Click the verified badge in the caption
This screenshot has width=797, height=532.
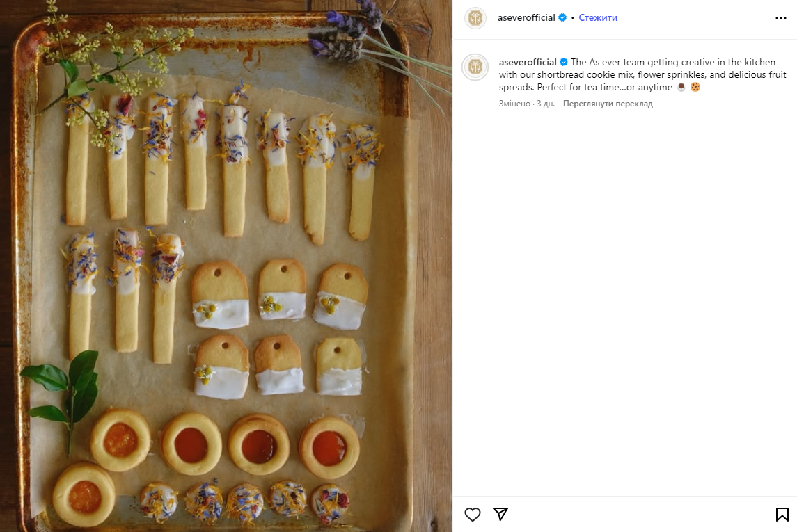(564, 63)
